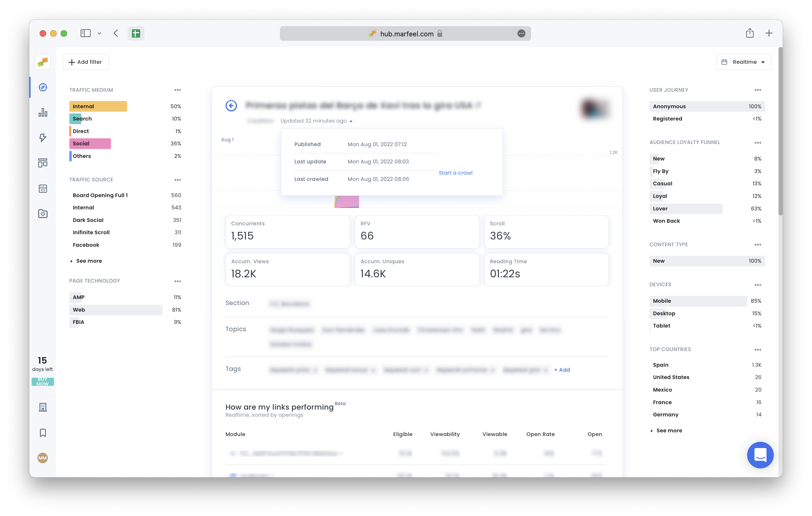
Task: Open the layout dashboard sidebar icon
Action: (x=43, y=163)
